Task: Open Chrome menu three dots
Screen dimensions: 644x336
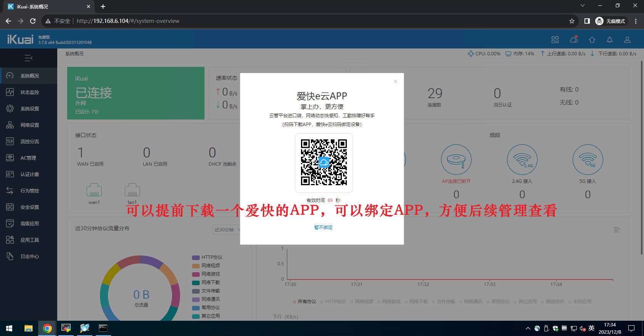Action: click(636, 21)
